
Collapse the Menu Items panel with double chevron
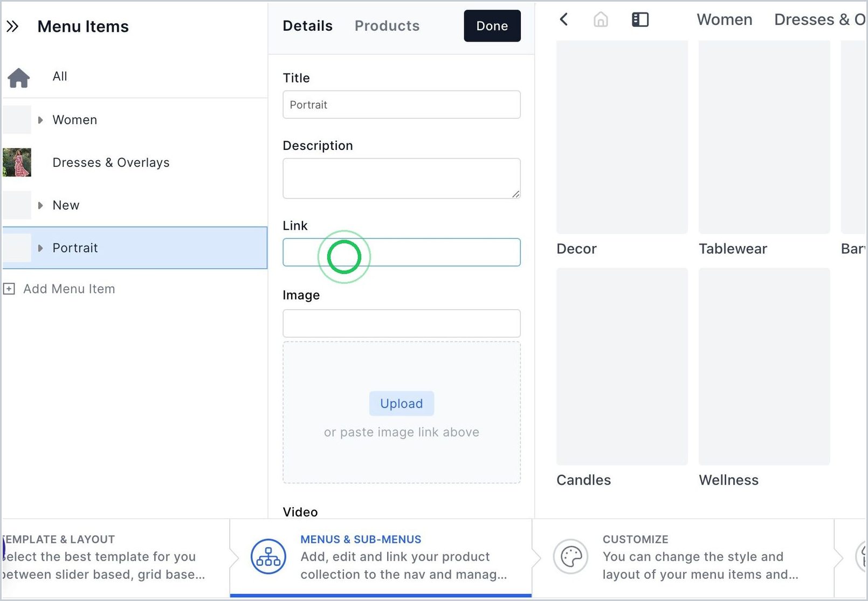pyautogui.click(x=12, y=26)
